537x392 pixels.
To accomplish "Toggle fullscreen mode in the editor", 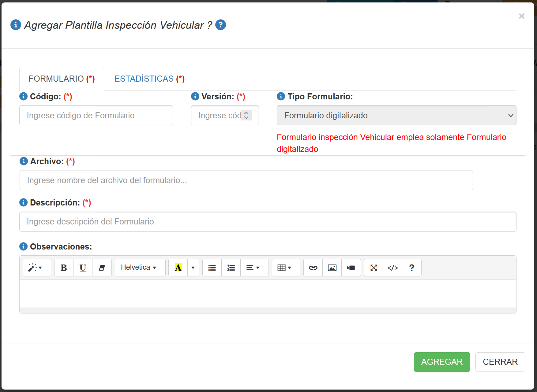I will tap(374, 268).
